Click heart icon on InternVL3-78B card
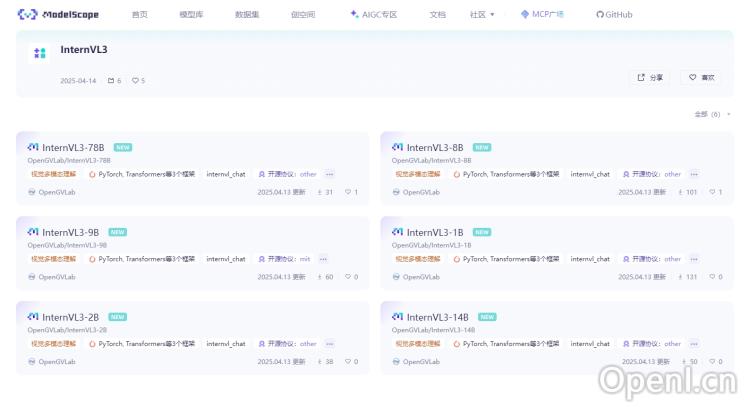Image resolution: width=750 pixels, height=407 pixels. 348,192
